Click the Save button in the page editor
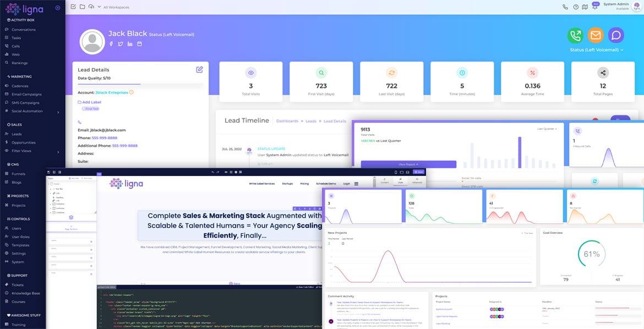 tap(418, 172)
